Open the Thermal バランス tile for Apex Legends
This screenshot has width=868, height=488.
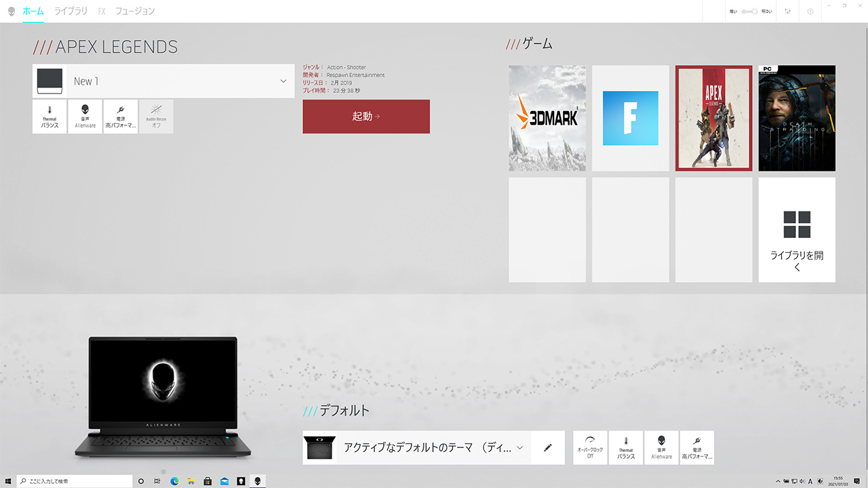(x=50, y=117)
